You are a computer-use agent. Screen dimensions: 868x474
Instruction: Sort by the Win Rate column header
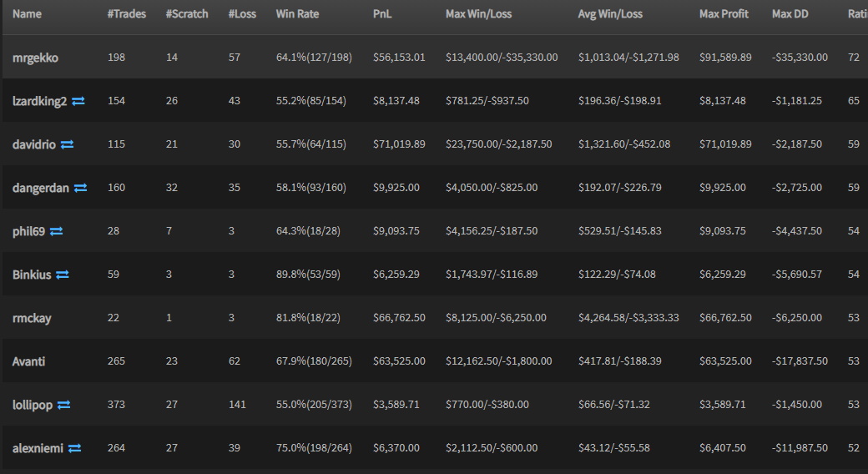[x=297, y=14]
